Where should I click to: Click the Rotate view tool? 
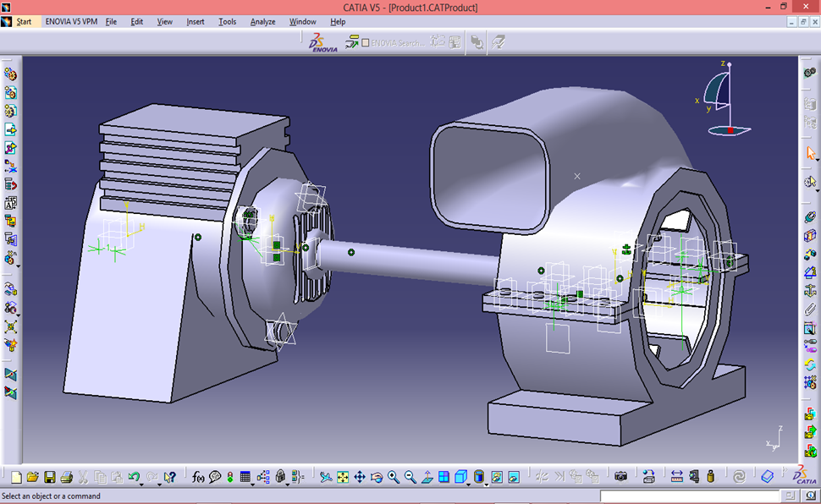(377, 477)
